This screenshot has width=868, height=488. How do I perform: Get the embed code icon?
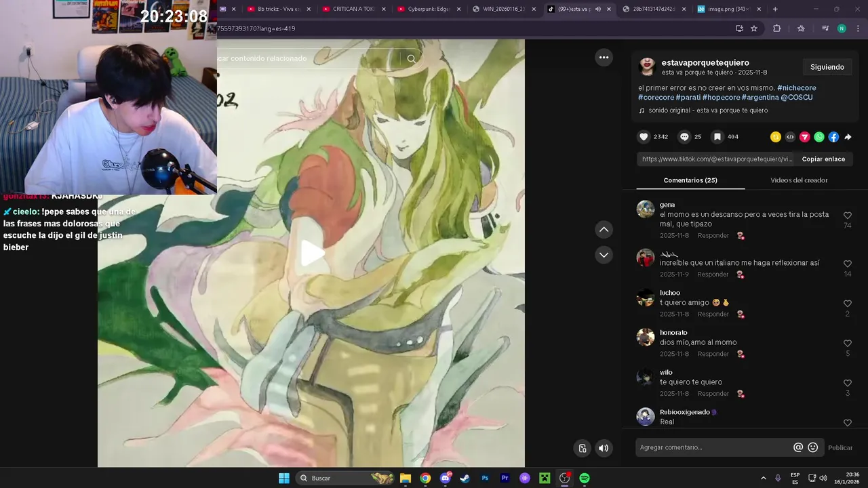point(790,137)
